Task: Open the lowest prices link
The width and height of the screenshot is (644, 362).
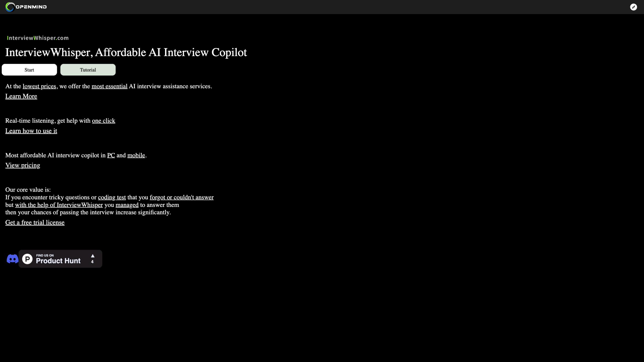Action: click(x=39, y=86)
